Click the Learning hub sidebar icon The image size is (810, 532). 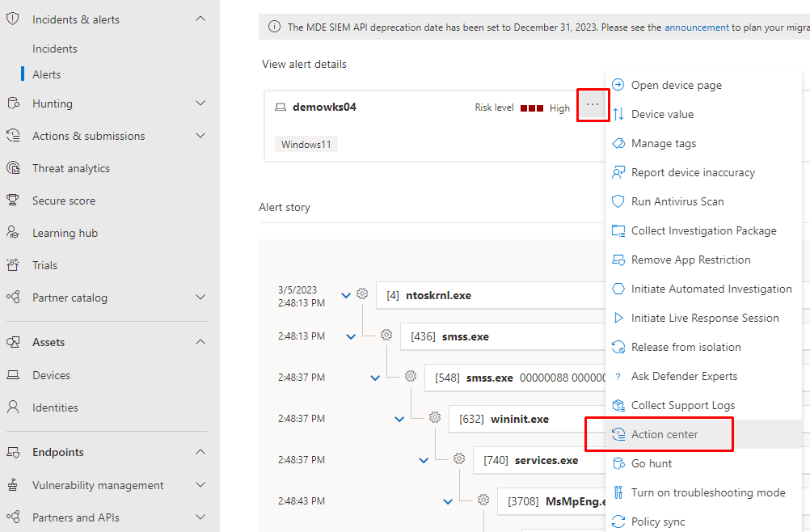coord(13,233)
